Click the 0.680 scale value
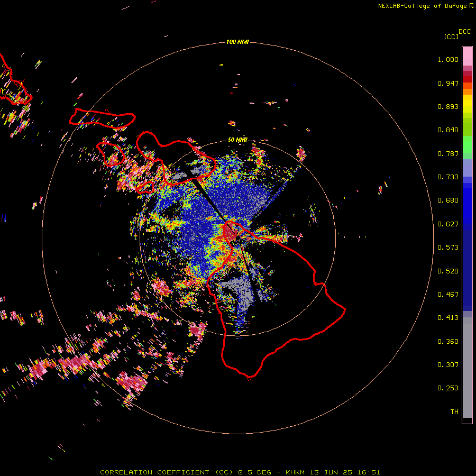This screenshot has width=476, height=476. [x=448, y=200]
